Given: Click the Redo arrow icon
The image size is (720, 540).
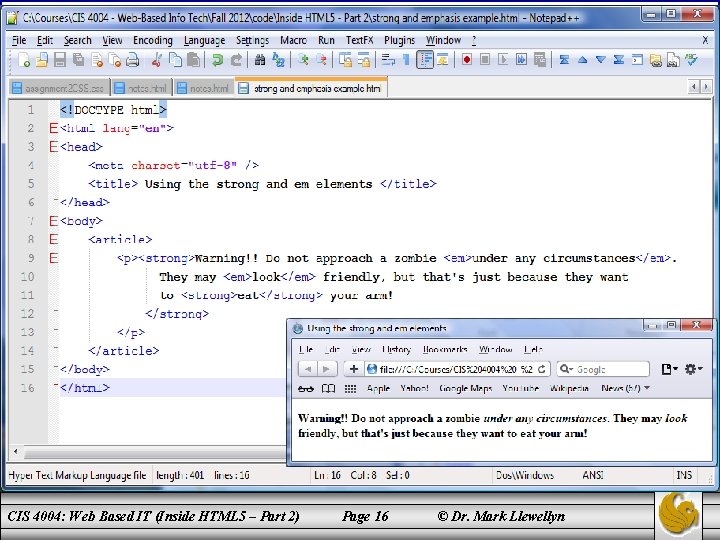Looking at the screenshot, I should (x=236, y=60).
